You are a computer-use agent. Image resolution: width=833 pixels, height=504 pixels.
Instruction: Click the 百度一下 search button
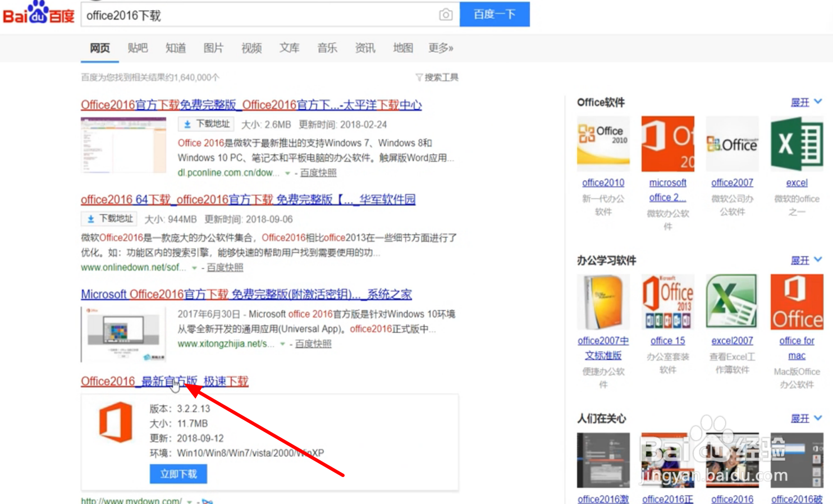(495, 14)
